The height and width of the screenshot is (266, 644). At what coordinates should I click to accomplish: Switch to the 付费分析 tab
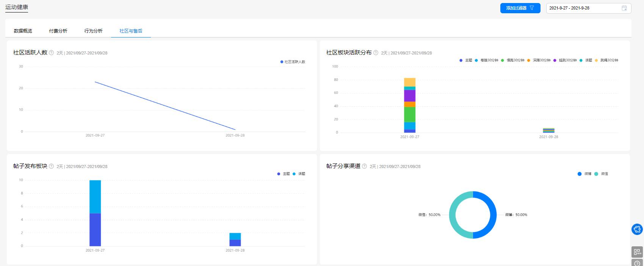click(x=58, y=31)
